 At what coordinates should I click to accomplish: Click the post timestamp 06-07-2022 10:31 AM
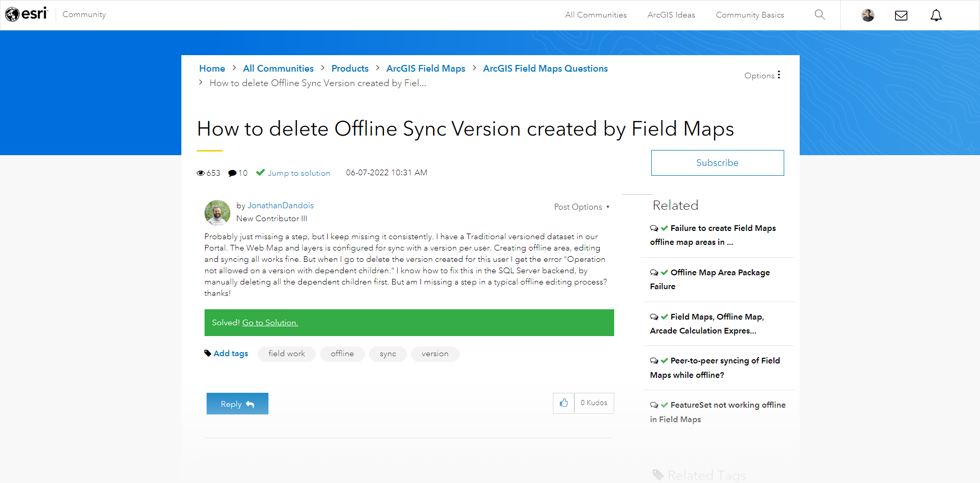386,173
